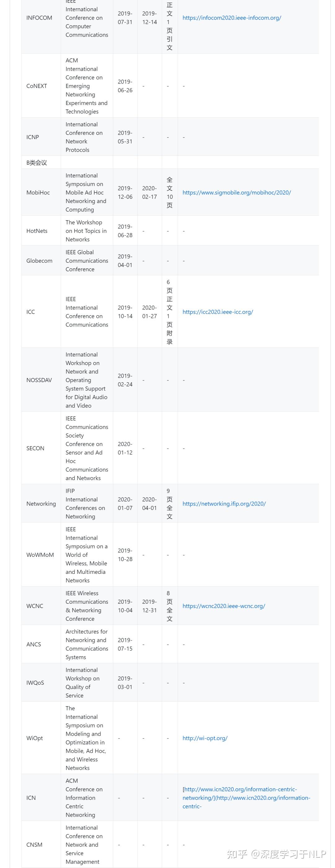Select the Globecom abbreviation cell
The height and width of the screenshot is (868, 335).
coord(39,261)
